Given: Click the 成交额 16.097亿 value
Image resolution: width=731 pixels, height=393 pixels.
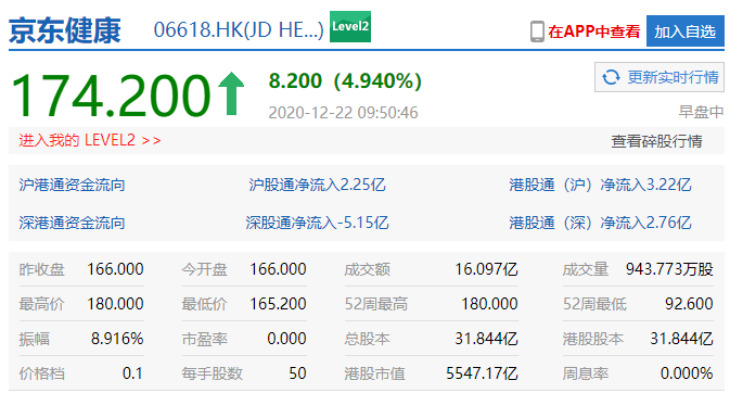Looking at the screenshot, I should tap(486, 269).
